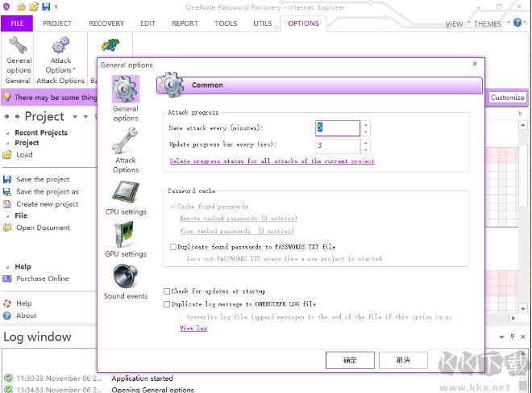Viewport: 532px width, 393px height.
Task: Click the main window scrollbar down arrow
Action: coord(523,309)
